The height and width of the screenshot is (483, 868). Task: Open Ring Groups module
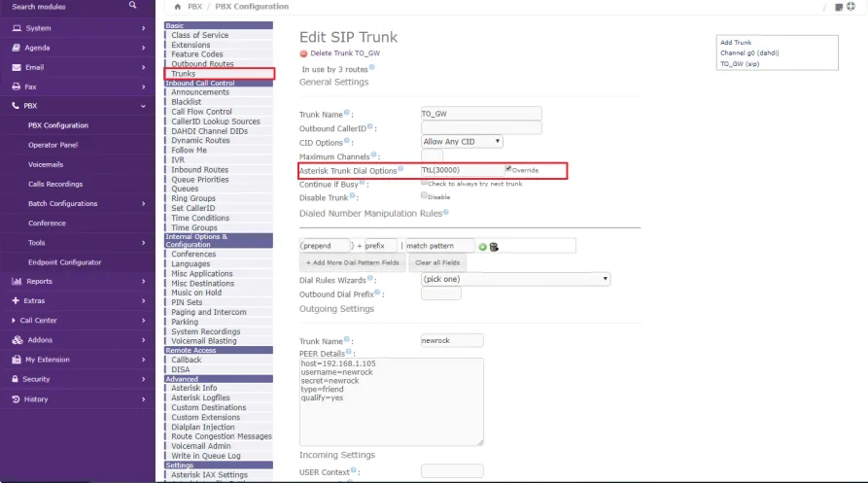click(x=193, y=198)
